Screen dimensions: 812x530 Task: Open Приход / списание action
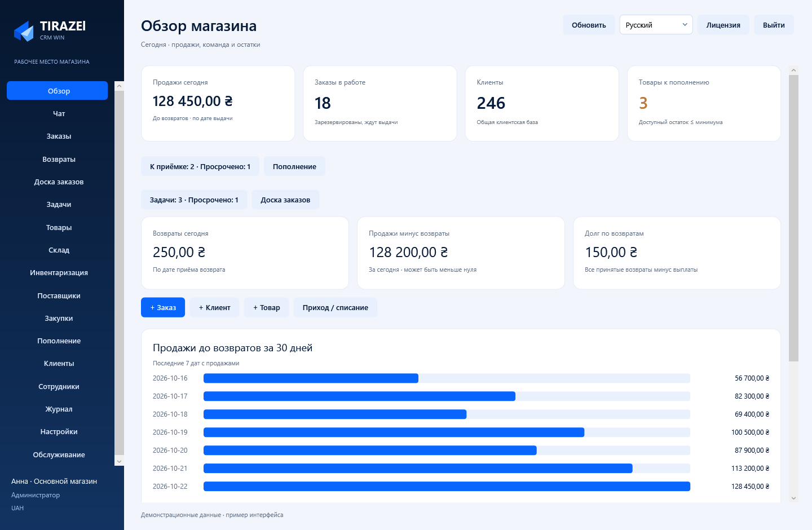[x=336, y=307]
